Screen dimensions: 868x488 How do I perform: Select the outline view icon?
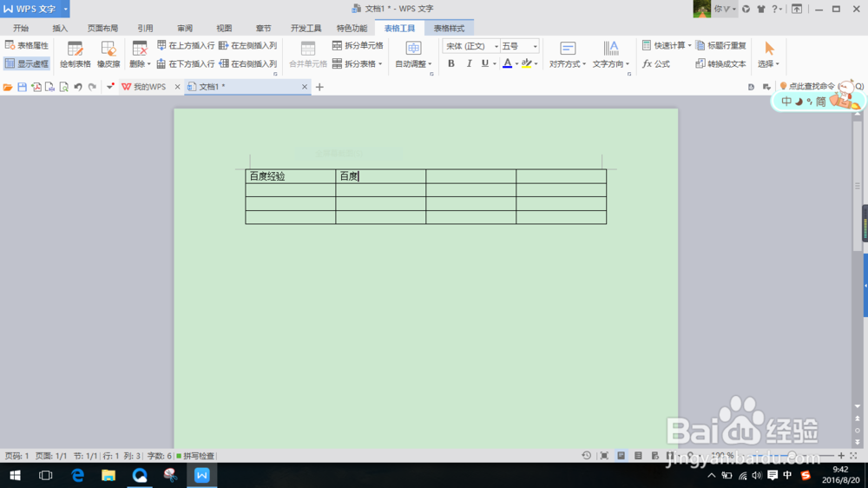click(638, 455)
